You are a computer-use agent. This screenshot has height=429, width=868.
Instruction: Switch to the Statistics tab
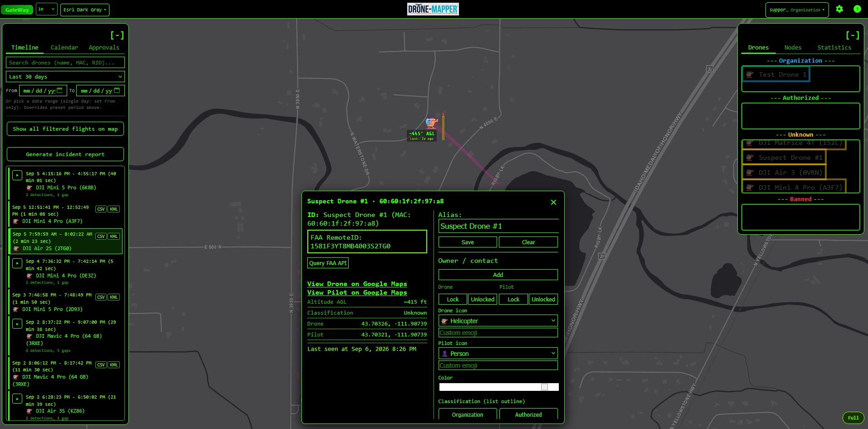pyautogui.click(x=834, y=47)
